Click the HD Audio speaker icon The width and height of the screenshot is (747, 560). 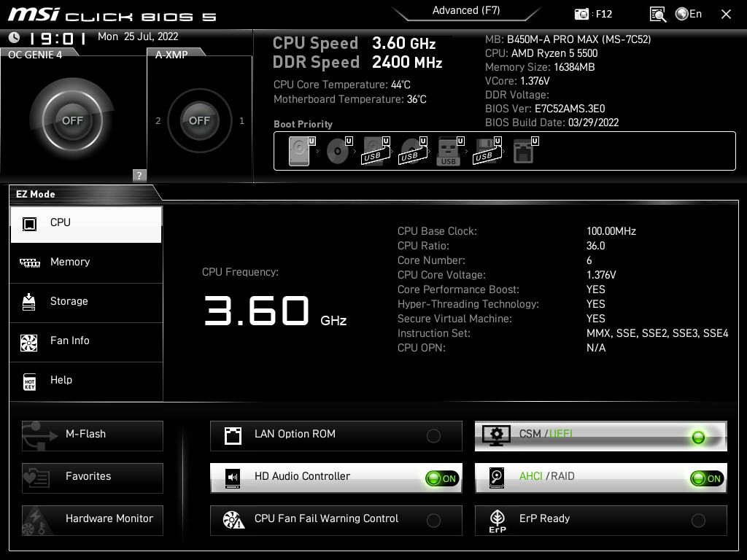[x=233, y=478]
